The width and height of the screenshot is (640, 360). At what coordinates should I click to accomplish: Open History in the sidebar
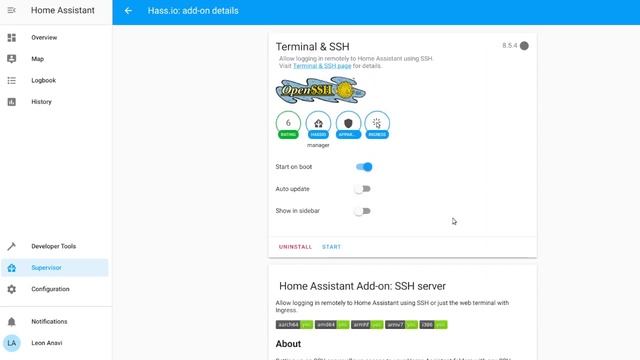tap(56, 102)
